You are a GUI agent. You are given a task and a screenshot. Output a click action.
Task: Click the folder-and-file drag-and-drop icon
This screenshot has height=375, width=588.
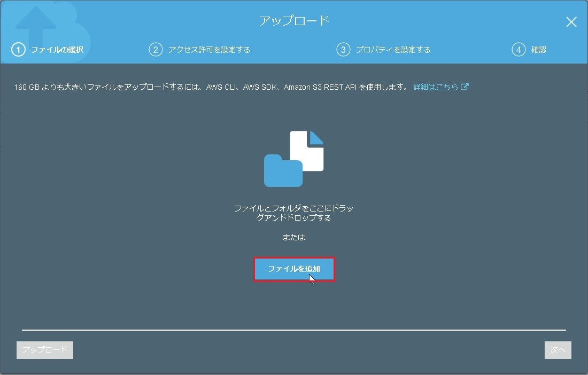293,158
